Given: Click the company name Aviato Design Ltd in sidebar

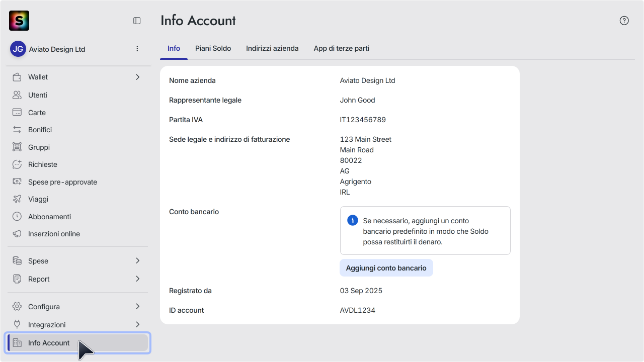Looking at the screenshot, I should coord(57,49).
